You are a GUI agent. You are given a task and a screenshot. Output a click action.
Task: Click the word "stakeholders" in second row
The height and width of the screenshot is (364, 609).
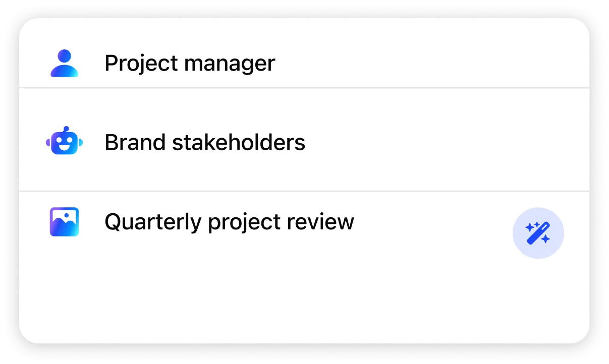click(239, 143)
